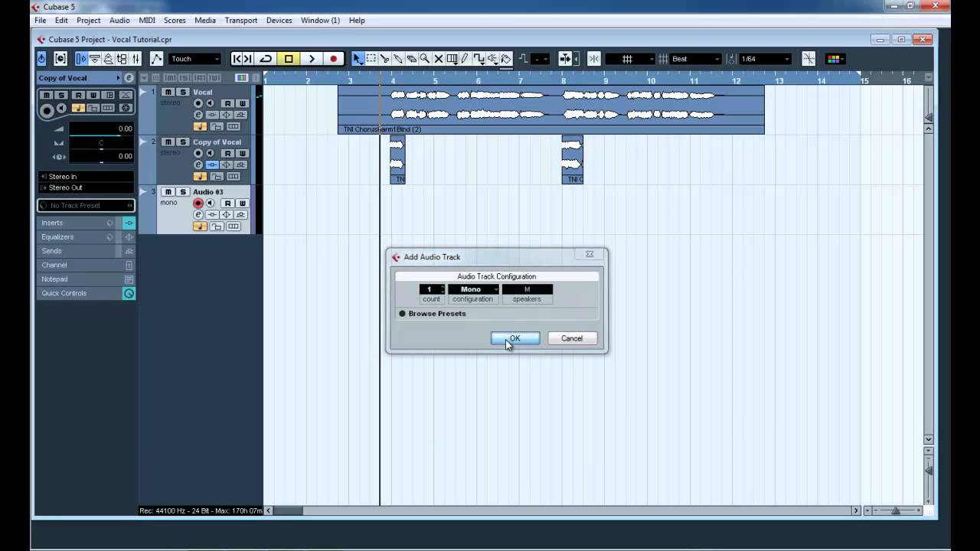
Task: Select the Object Selection arrow tool
Action: coord(358,59)
